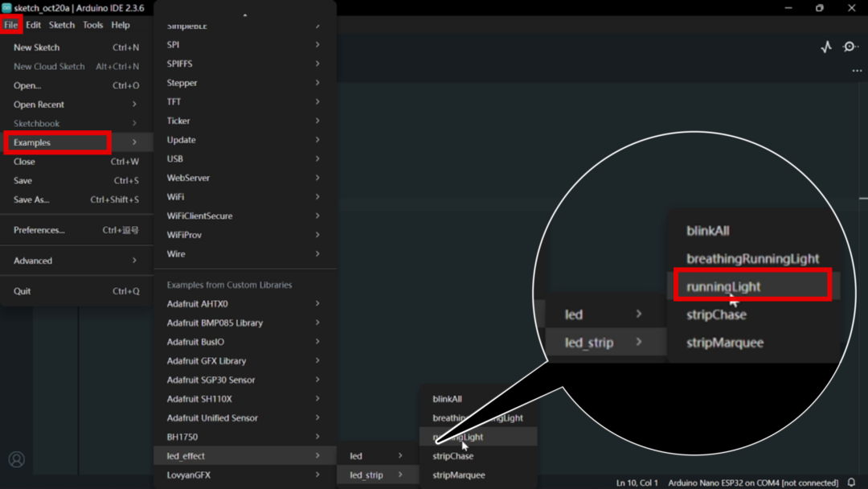Click Ln 10, Col 1 cursor position
The width and height of the screenshot is (868, 489).
click(x=637, y=483)
